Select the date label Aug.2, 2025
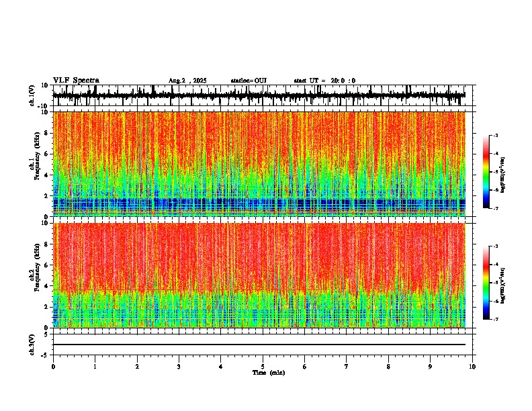 187,81
